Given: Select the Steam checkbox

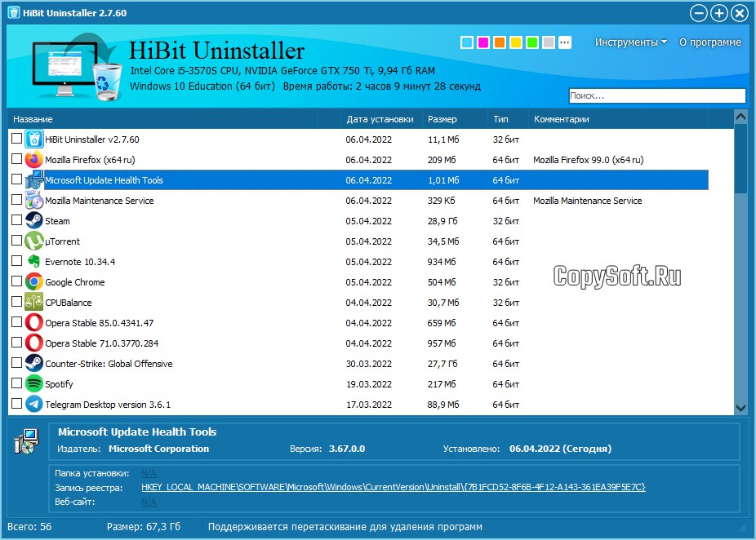Looking at the screenshot, I should [17, 219].
